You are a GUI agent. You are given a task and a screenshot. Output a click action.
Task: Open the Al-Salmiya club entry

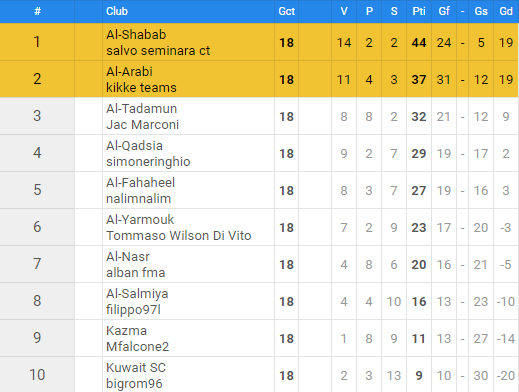click(x=137, y=294)
